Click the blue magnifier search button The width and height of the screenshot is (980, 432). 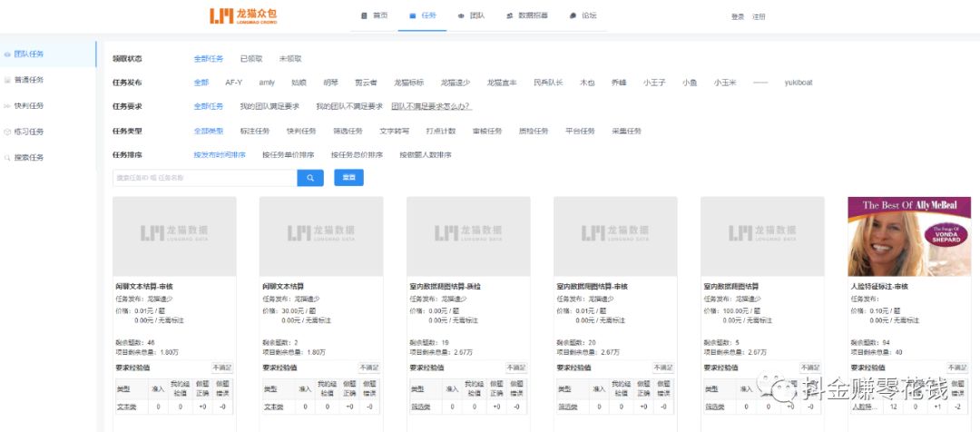[310, 178]
